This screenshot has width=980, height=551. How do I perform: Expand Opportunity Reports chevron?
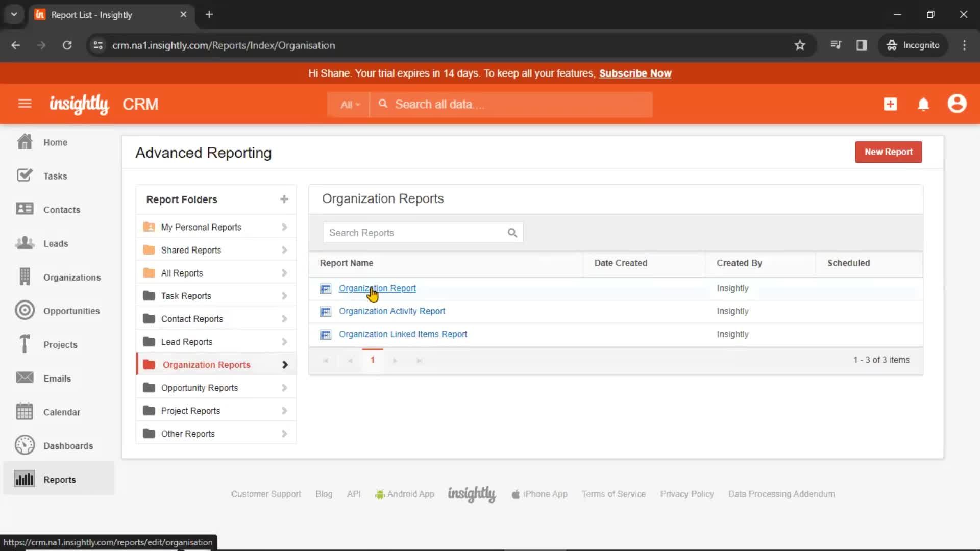tap(284, 388)
